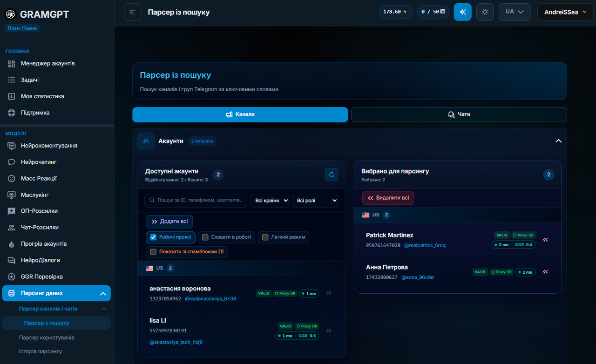
Task: Add lisa LI account with arrows icon
Action: tap(329, 331)
